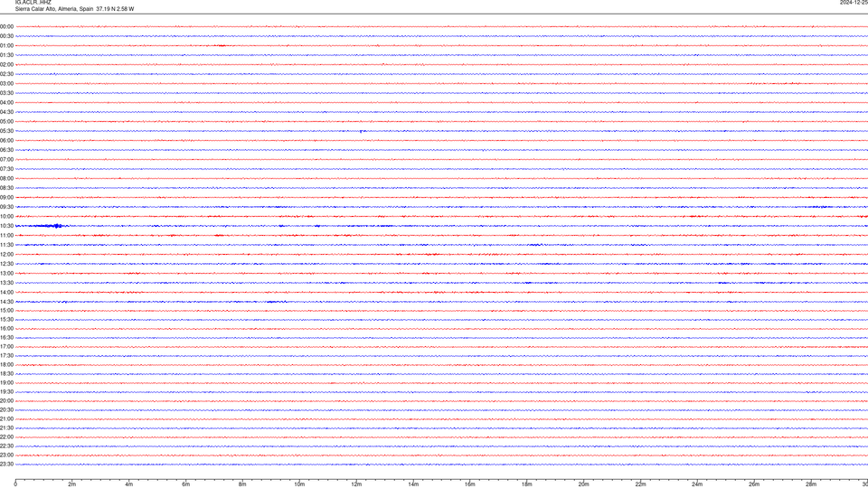This screenshot has height=488, width=868.
Task: Select the '10:00' row label
Action: click(6, 216)
